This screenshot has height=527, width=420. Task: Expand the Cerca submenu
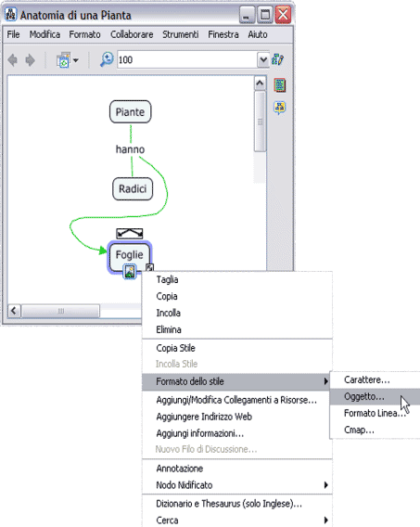(237, 520)
